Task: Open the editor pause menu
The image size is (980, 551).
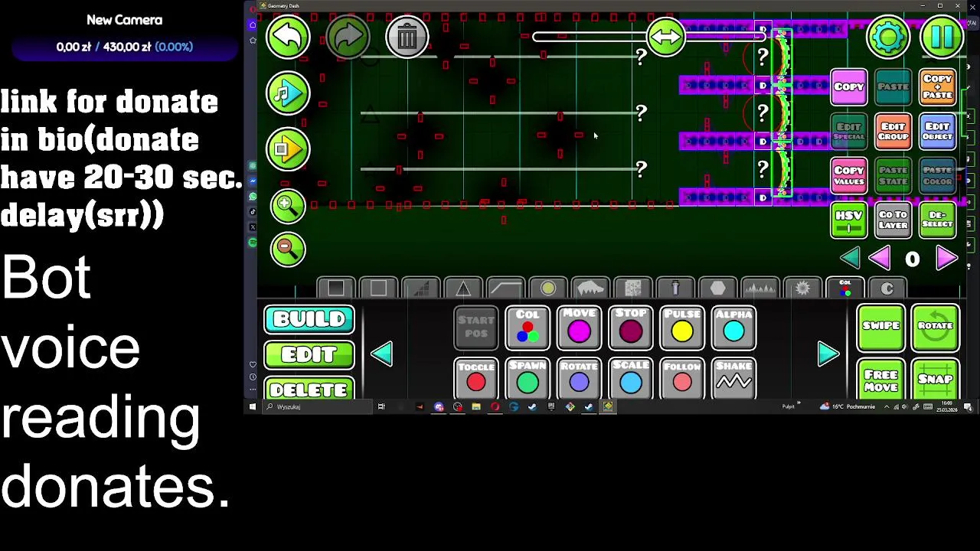Action: pyautogui.click(x=942, y=36)
